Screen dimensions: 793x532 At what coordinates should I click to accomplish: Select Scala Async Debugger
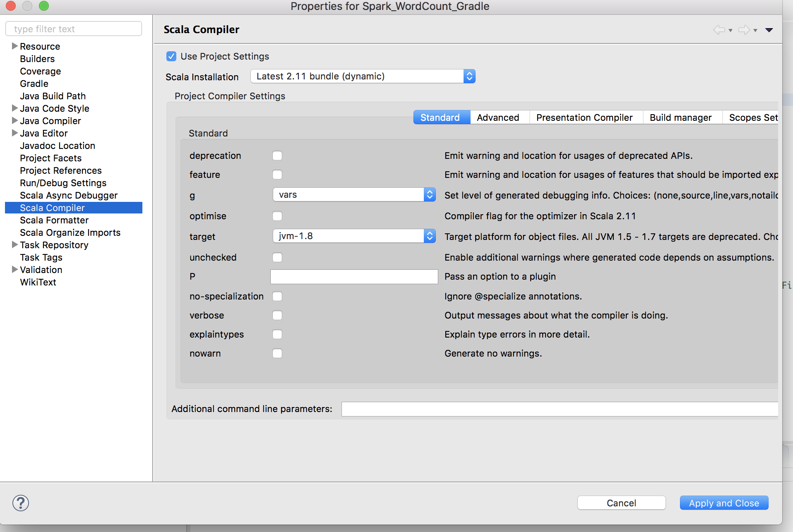[x=69, y=195]
